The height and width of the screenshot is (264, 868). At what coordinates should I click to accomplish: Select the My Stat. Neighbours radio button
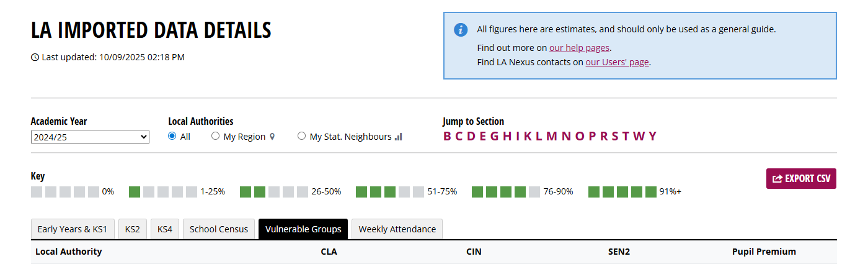[x=302, y=136]
